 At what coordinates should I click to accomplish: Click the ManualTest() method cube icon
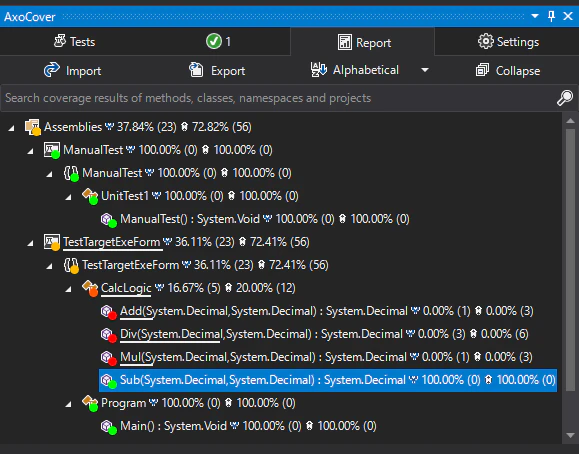click(x=109, y=219)
